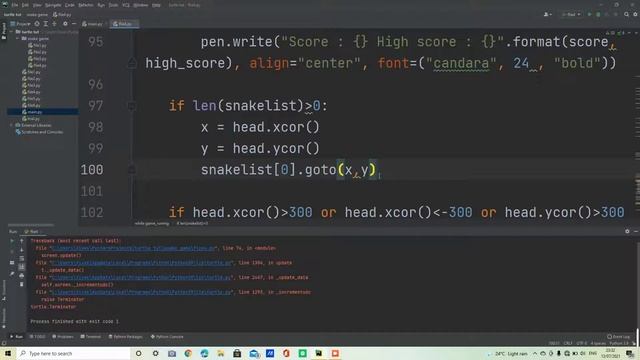Expand External Libraries node
Image resolution: width=640 pixels, height=360 pixels.
point(11,125)
